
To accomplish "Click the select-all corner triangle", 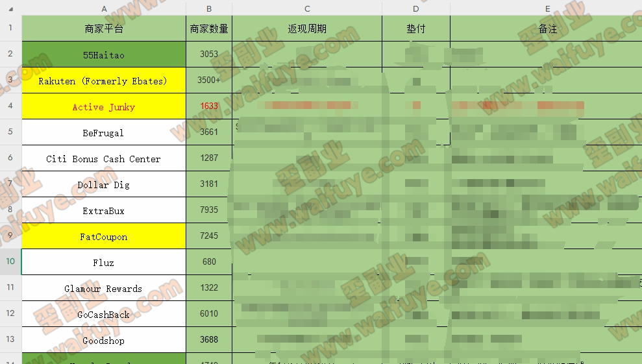I will tap(11, 9).
